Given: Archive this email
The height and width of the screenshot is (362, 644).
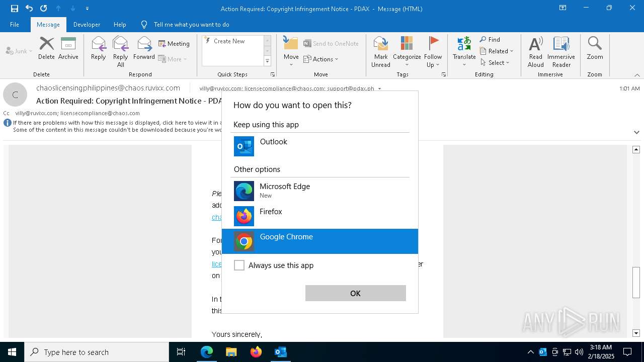Looking at the screenshot, I should [x=68, y=48].
